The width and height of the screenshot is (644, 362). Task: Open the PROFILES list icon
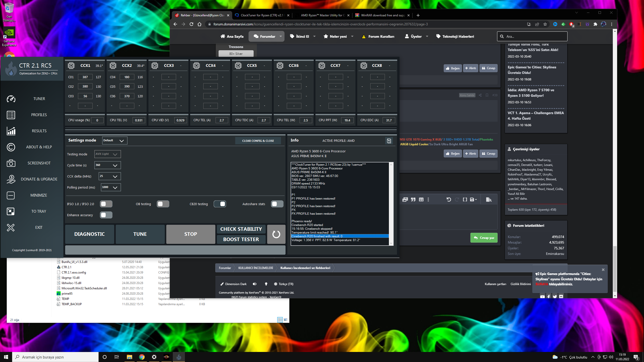point(11,115)
